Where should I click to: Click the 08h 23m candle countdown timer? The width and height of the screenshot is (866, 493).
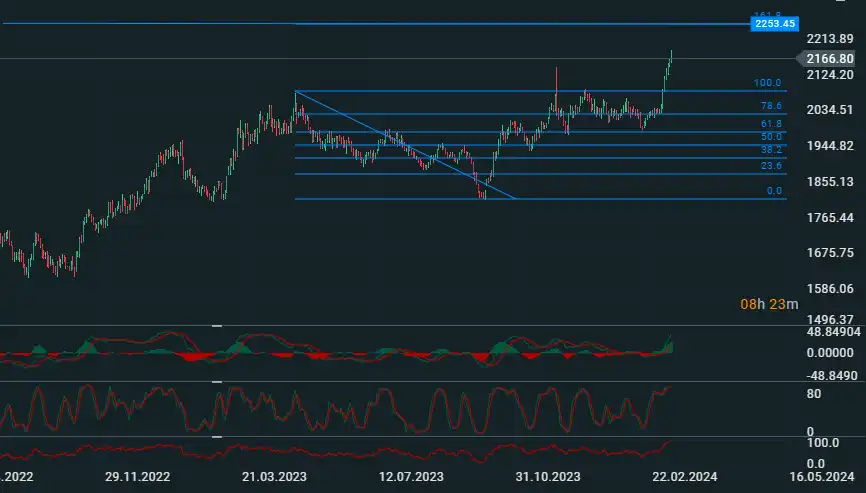[769, 304]
